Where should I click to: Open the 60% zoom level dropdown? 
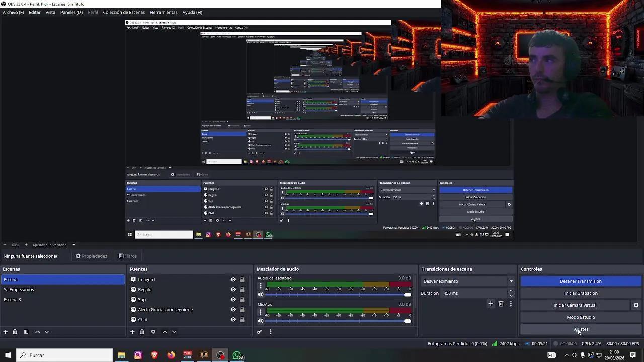click(15, 245)
